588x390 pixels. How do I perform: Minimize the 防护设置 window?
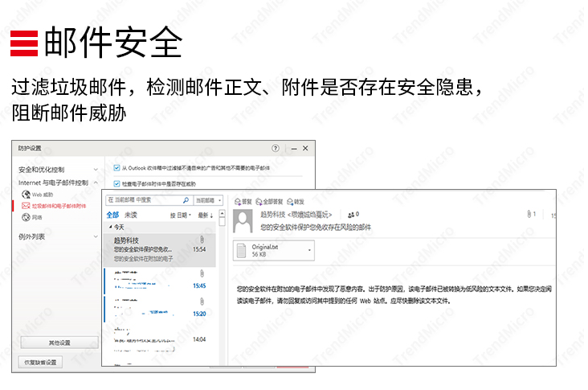click(295, 150)
